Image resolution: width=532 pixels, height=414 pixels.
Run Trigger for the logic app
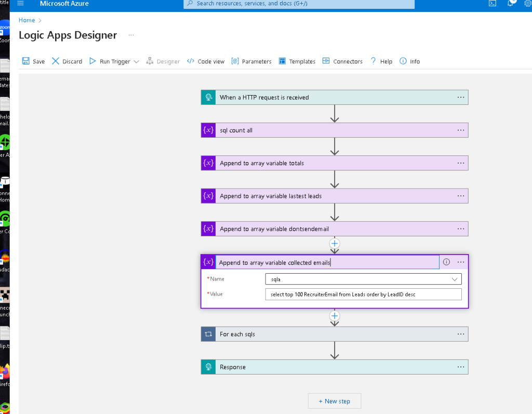110,61
